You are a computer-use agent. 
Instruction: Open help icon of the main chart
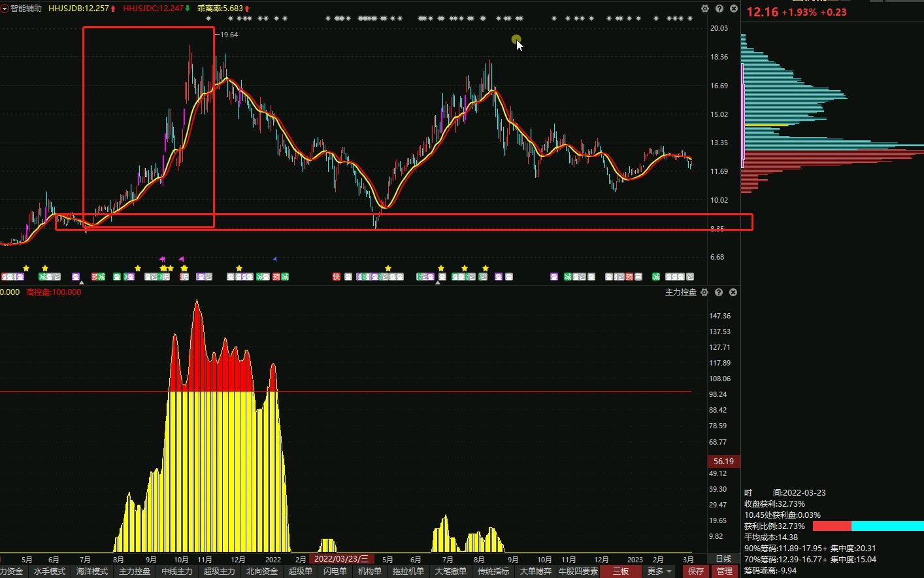(x=719, y=8)
